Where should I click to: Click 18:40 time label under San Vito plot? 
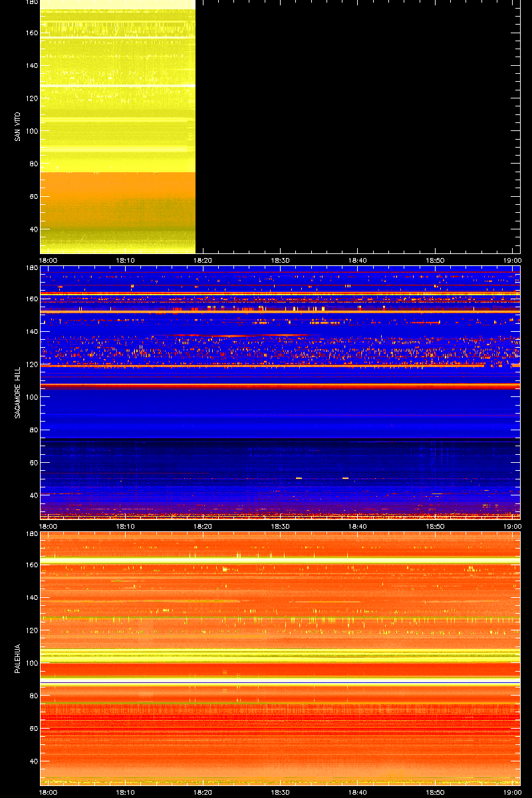(358, 261)
